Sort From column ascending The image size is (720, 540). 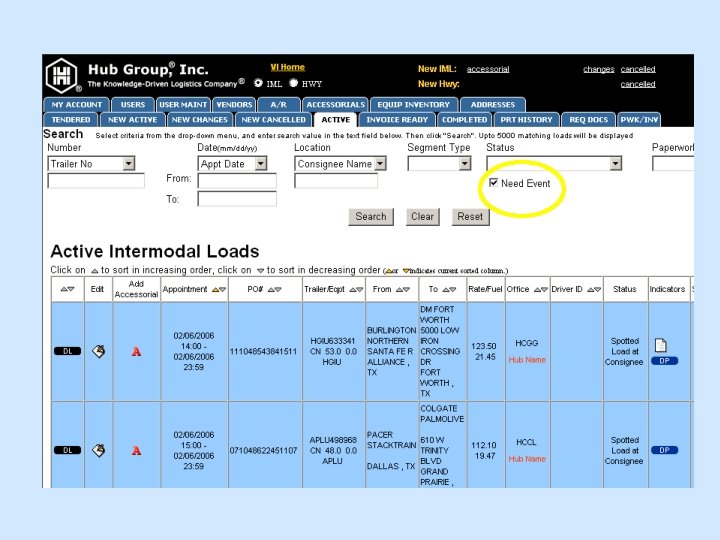pos(399,290)
